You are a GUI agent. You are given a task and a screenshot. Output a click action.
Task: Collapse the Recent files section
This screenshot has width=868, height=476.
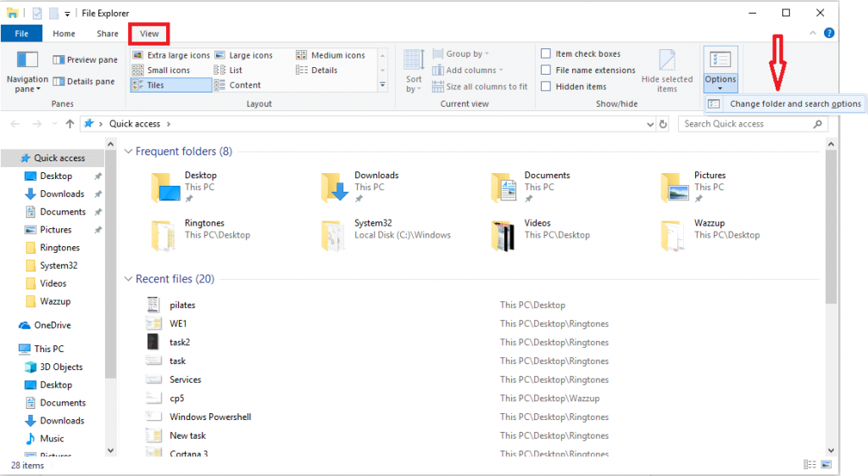pos(129,279)
